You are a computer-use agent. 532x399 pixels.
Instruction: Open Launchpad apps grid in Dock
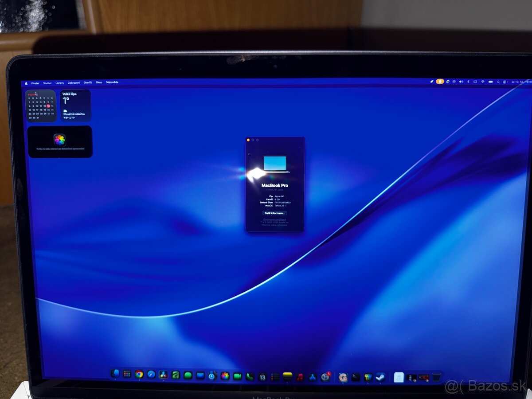pyautogui.click(x=127, y=374)
